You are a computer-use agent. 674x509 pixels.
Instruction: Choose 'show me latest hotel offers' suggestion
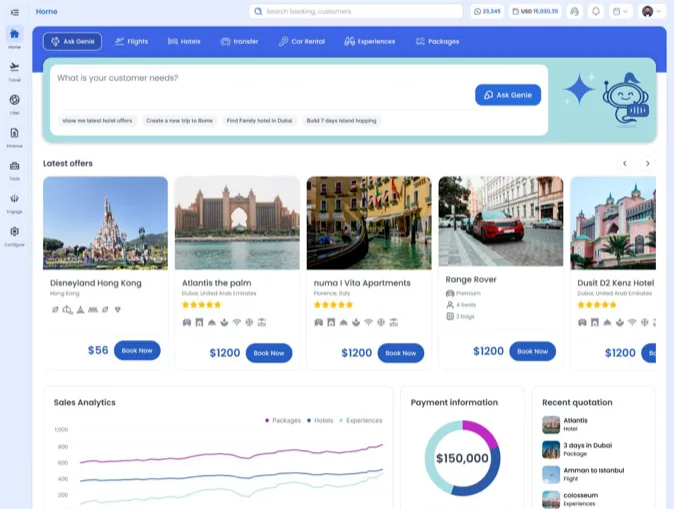[98, 121]
